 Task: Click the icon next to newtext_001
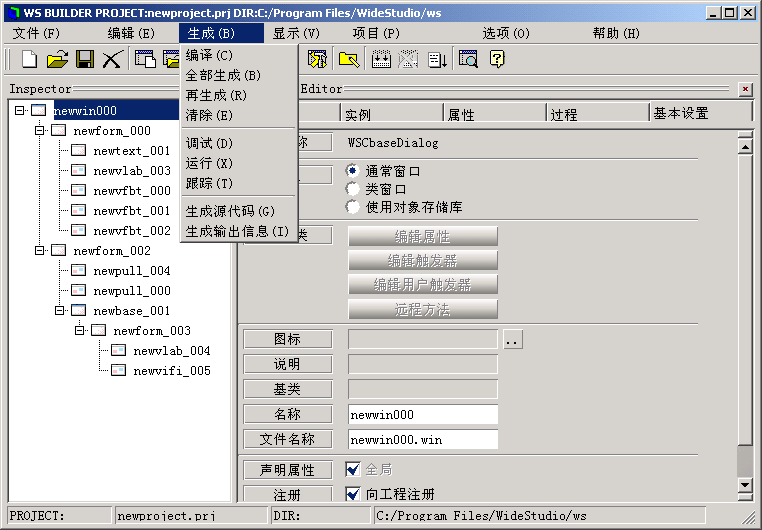coord(78,150)
